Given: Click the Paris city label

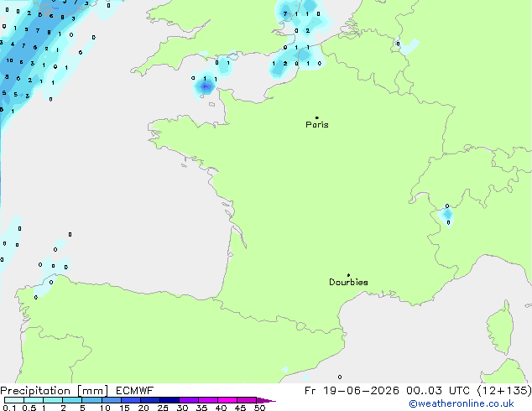Looking at the screenshot, I should pos(317,125).
